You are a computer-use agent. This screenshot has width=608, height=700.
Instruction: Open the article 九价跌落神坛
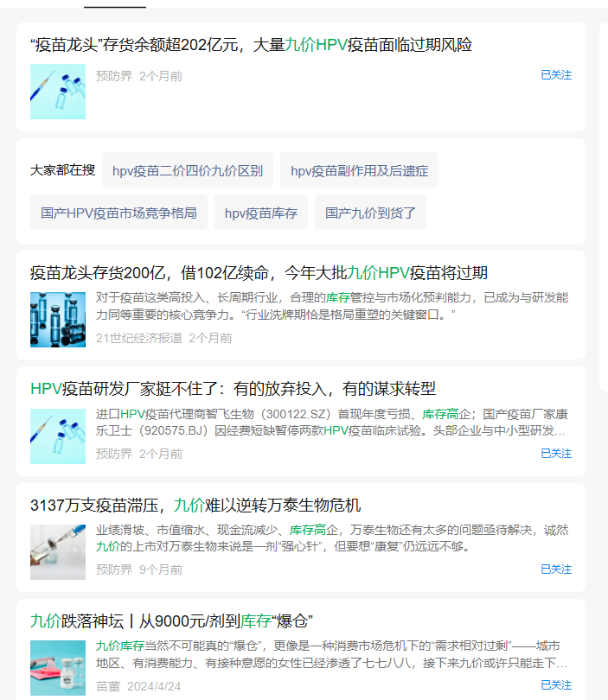pos(171,620)
